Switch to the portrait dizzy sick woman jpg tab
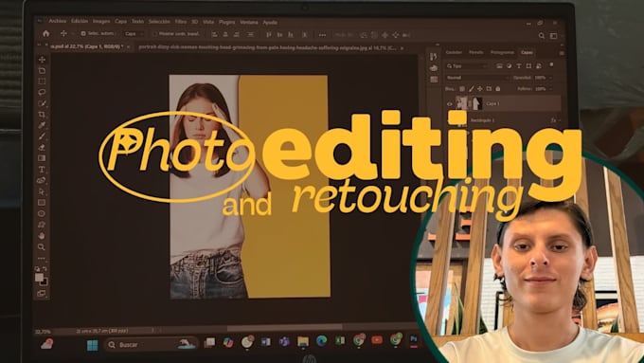 (267, 47)
